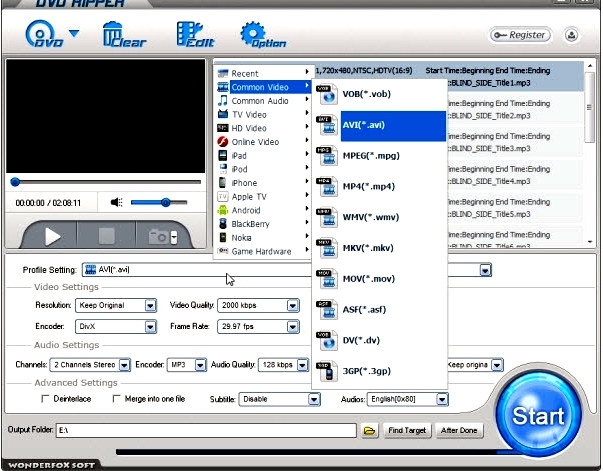The width and height of the screenshot is (603, 471).
Task: Open the Edit film tool
Action: pyautogui.click(x=195, y=35)
